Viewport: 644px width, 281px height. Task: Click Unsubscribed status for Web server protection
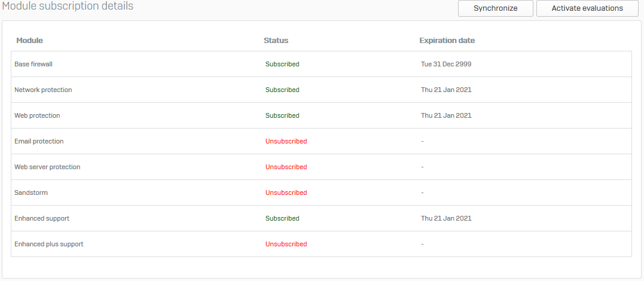tap(286, 167)
